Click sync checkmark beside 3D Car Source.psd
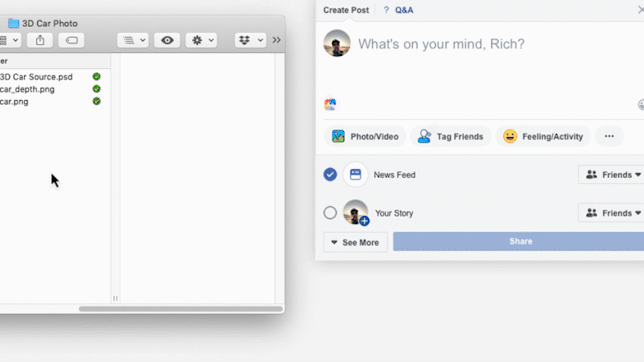Viewport: 644px width, 362px height. [96, 76]
